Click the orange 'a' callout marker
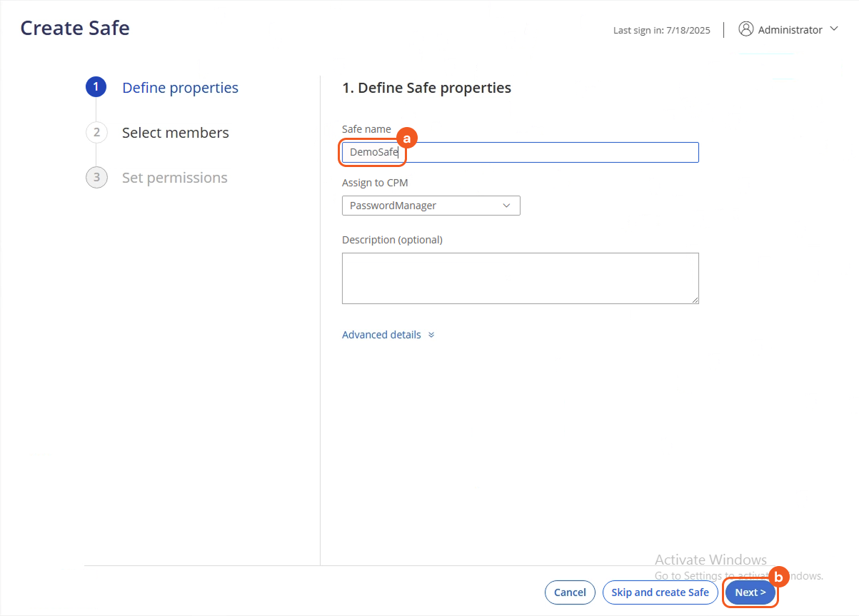859x616 pixels. click(406, 137)
